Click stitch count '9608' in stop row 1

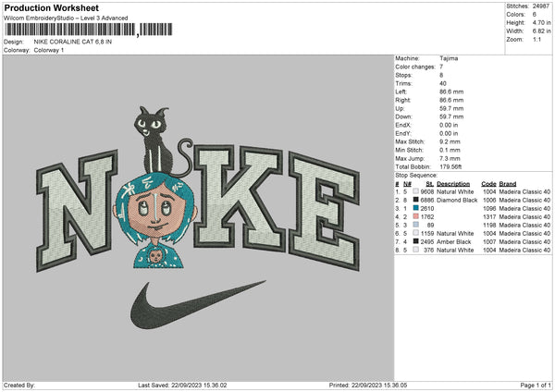(427, 191)
